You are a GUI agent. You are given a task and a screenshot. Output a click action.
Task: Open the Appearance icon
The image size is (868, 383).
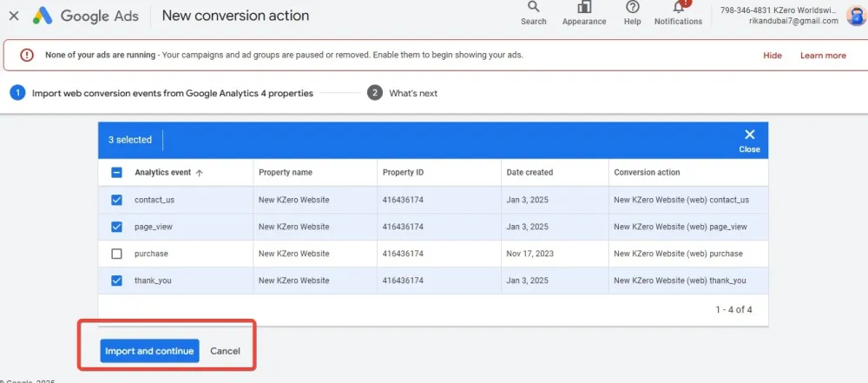(x=584, y=7)
